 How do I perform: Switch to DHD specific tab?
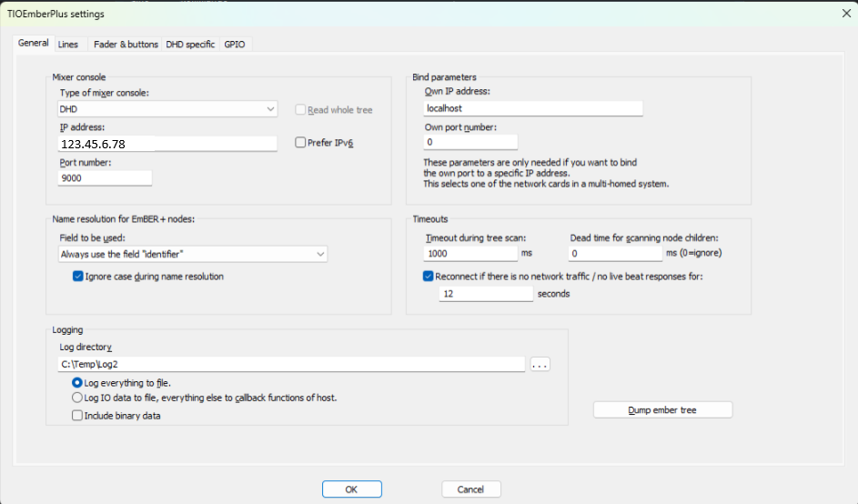(190, 45)
